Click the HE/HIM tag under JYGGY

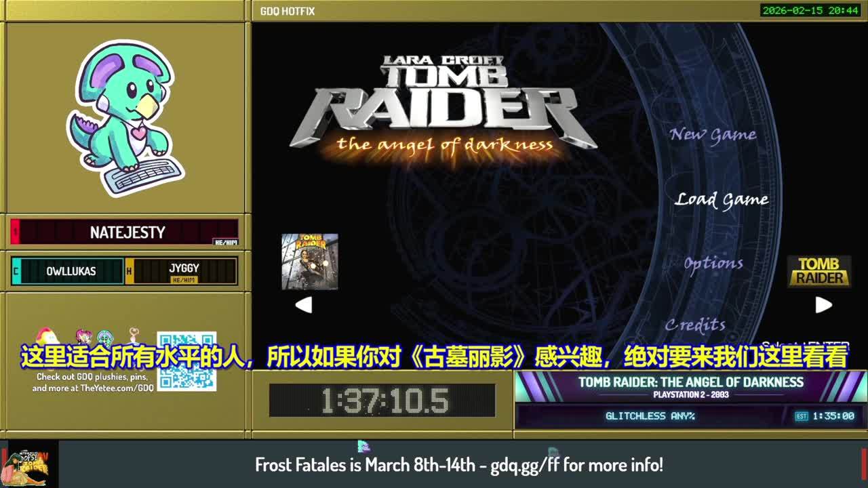(x=184, y=280)
